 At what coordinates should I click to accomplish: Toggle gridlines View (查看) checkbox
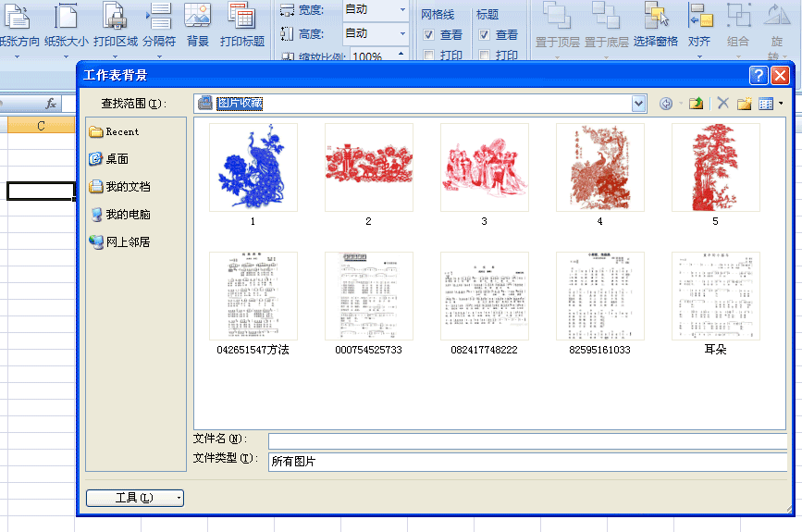point(428,35)
